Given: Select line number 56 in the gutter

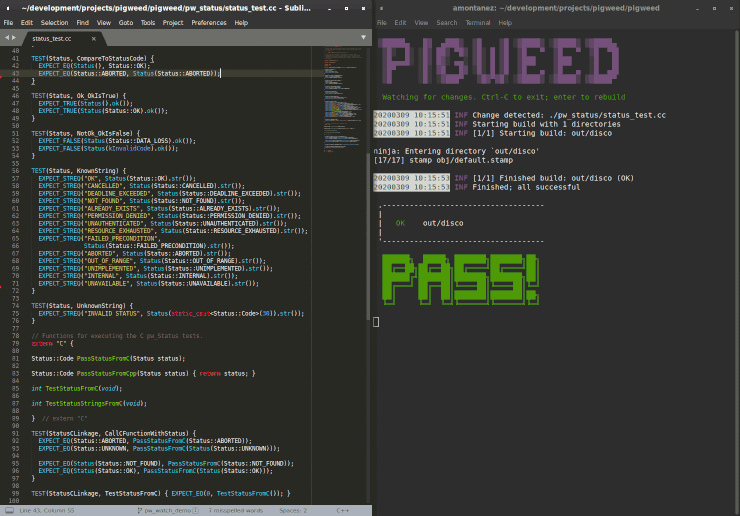Looking at the screenshot, I should point(16,171).
